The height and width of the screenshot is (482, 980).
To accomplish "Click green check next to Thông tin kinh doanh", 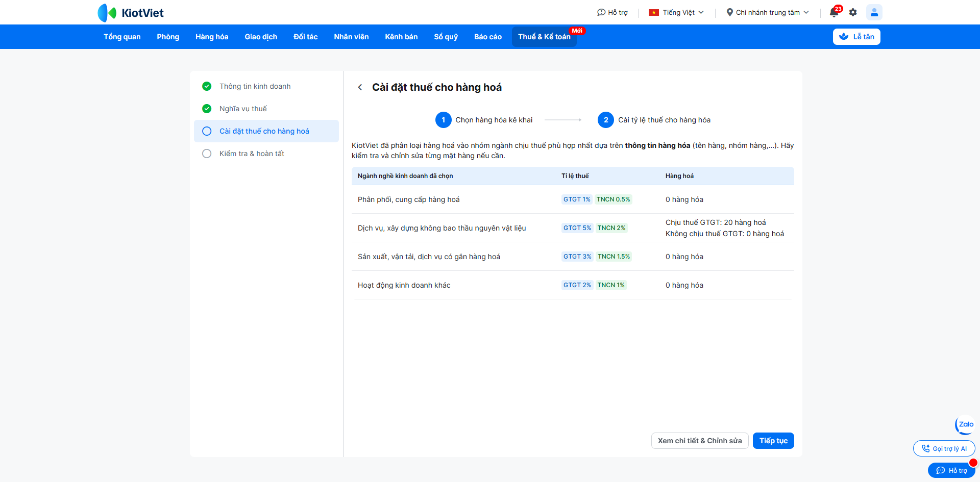I will point(207,86).
